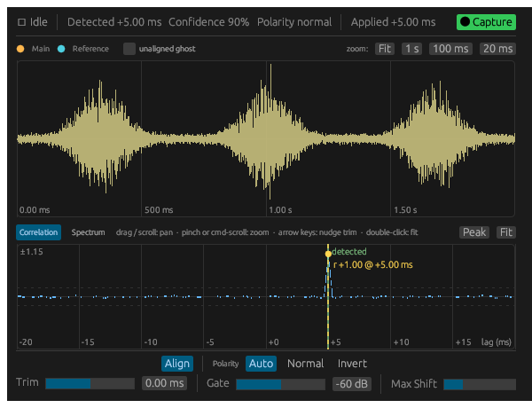Click the Polarity normal status text
532x408 pixels.
point(294,22)
